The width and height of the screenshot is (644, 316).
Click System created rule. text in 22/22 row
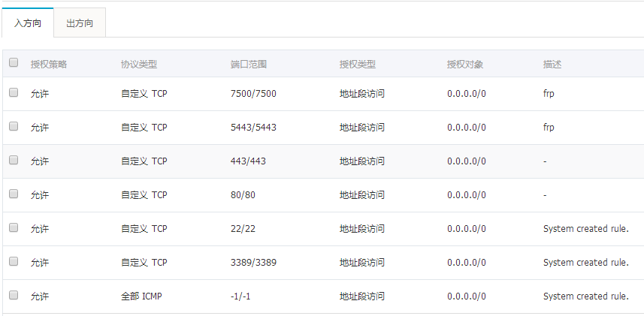coord(585,229)
